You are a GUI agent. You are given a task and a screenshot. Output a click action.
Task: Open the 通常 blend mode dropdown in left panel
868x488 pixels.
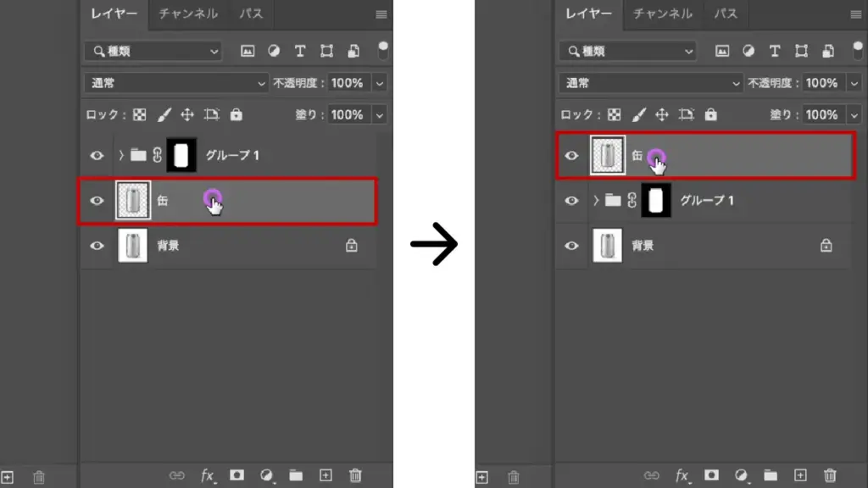(176, 83)
